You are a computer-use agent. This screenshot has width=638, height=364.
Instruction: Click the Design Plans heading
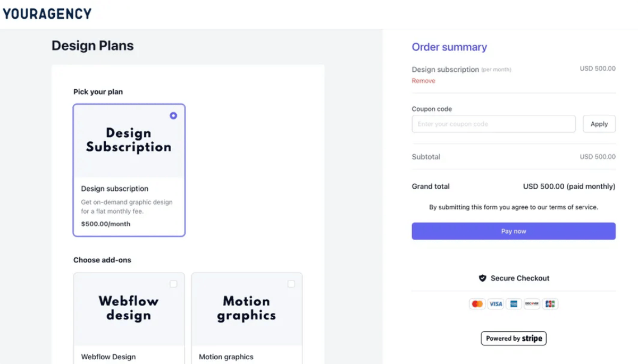point(93,46)
